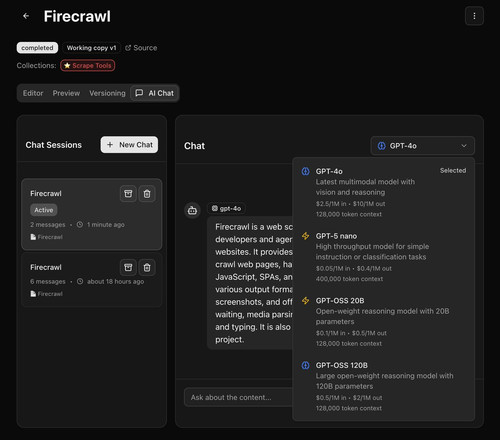Screen dimensions: 500x440
Task: Pick GPT-OSS 120B in the model list
Action: (383, 386)
